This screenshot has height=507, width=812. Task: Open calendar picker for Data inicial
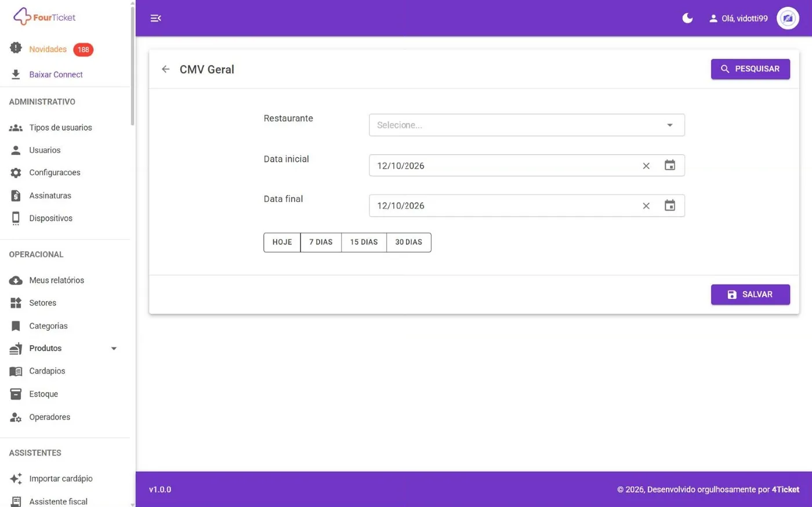tap(670, 165)
